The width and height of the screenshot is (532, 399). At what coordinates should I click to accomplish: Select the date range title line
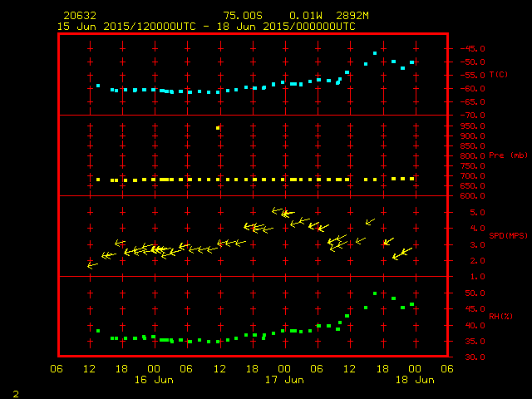point(205,26)
